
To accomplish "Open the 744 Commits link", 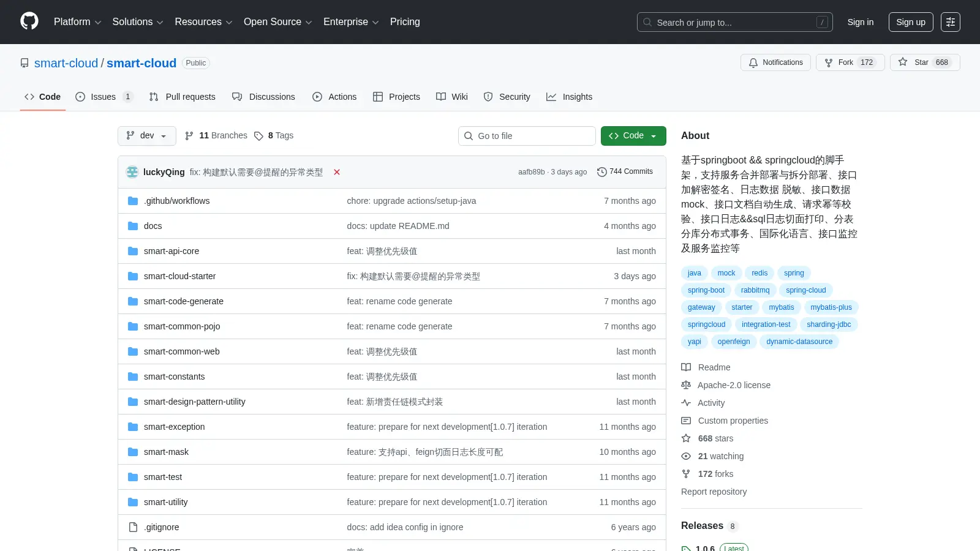I will coord(625,172).
